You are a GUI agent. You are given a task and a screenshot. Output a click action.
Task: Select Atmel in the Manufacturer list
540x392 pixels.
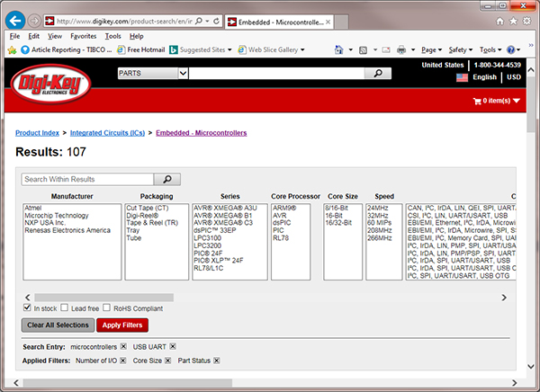pyautogui.click(x=36, y=208)
